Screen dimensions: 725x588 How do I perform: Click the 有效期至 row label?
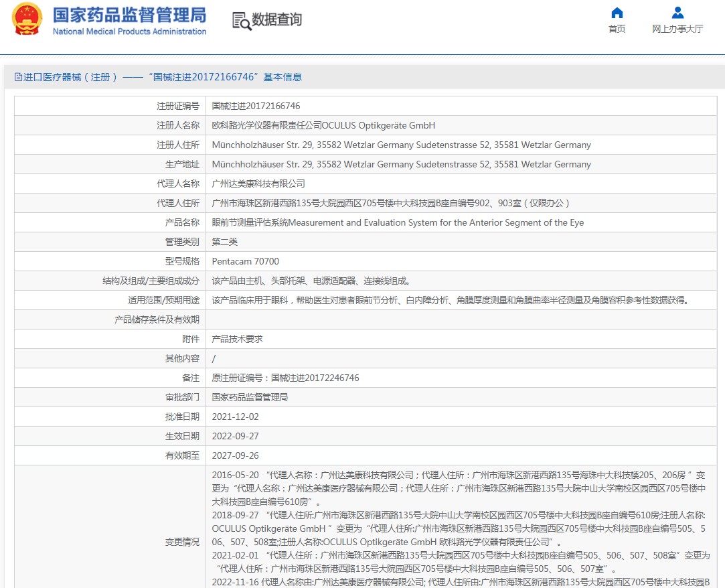click(182, 455)
